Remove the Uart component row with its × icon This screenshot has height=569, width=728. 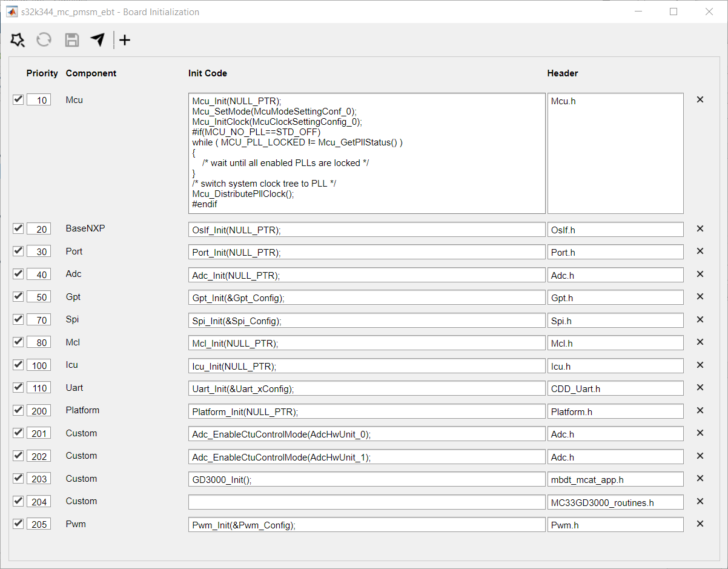[x=700, y=388]
